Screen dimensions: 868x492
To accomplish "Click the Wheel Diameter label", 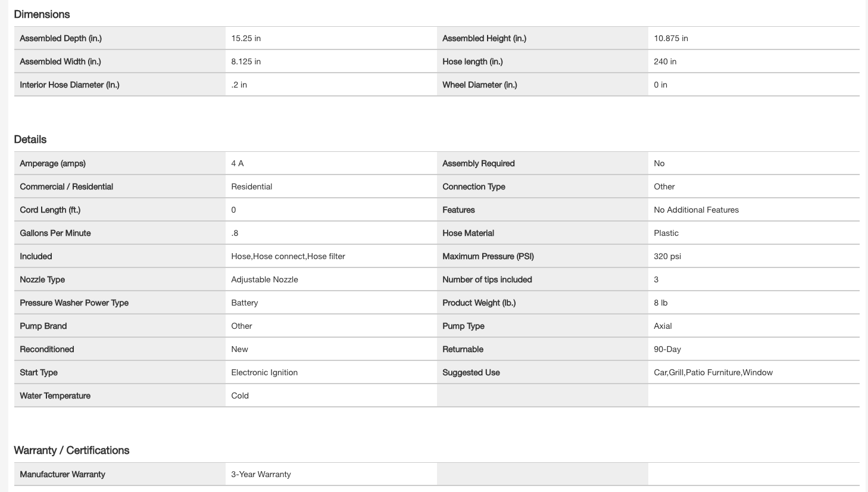I will tap(479, 85).
